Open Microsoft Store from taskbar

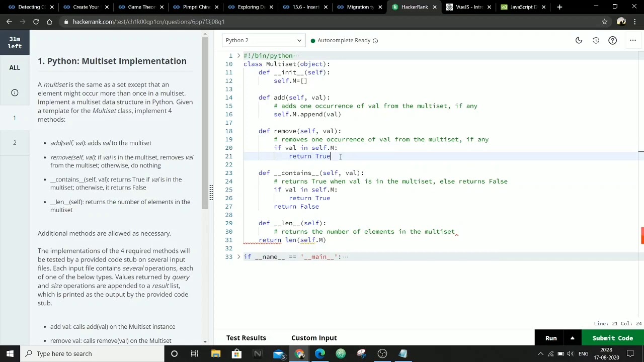[236, 353]
